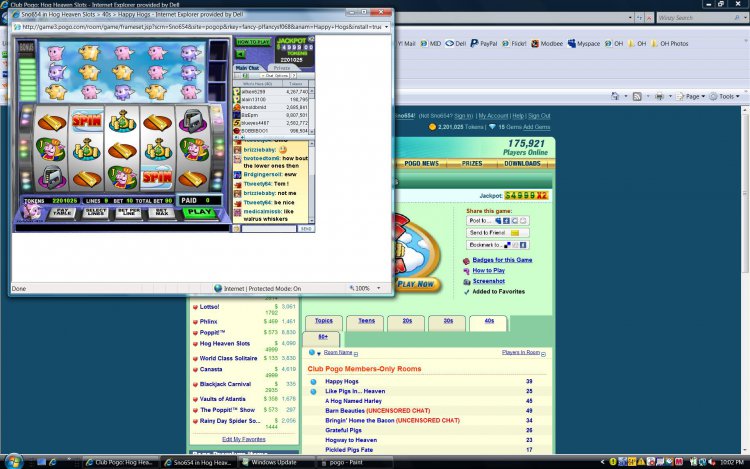750x469 pixels.
Task: Open the Tools menu dropdown
Action: point(724,96)
